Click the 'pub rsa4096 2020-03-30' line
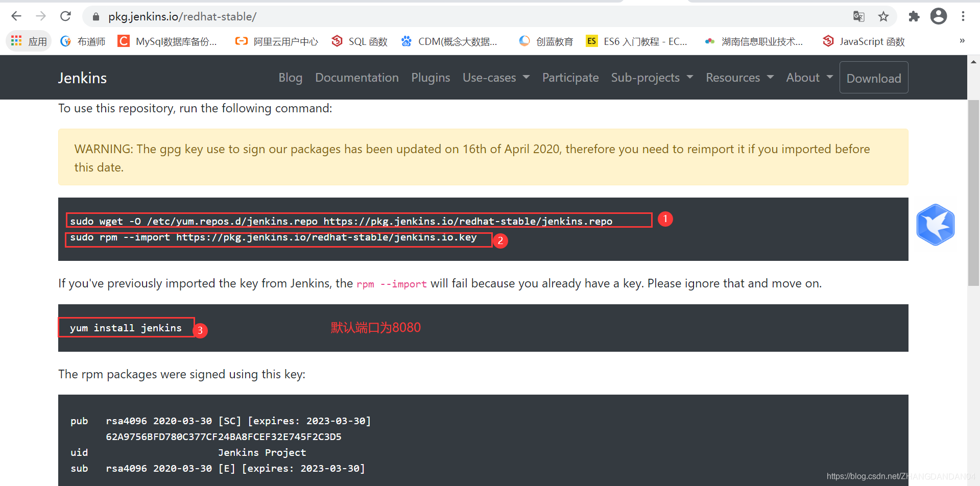The height and width of the screenshot is (486, 980). pyautogui.click(x=221, y=421)
